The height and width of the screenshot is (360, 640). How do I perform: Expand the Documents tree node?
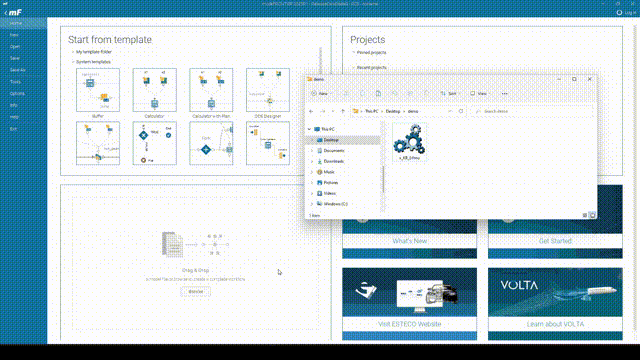[312, 151]
